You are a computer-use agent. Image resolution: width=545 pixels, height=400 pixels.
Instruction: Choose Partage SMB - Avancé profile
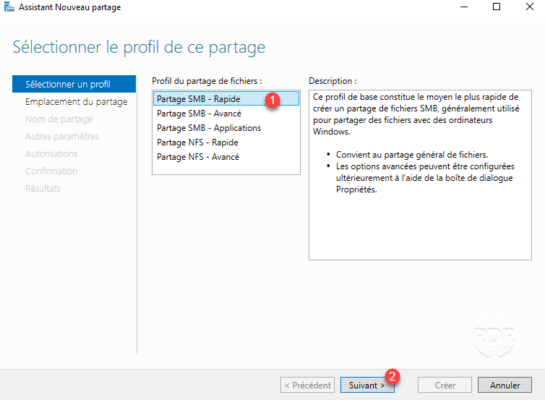coord(226,114)
